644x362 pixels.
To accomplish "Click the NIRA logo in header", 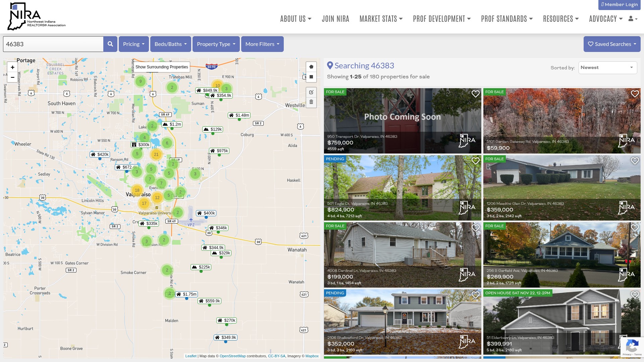I will click(36, 16).
